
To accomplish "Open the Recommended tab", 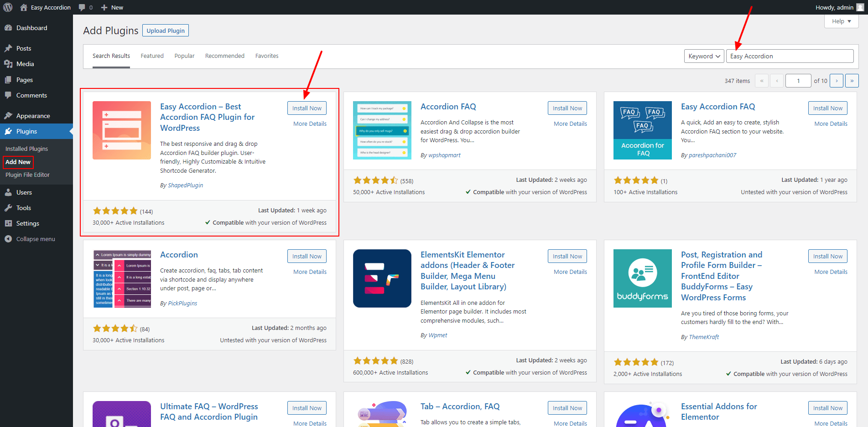I will point(225,56).
